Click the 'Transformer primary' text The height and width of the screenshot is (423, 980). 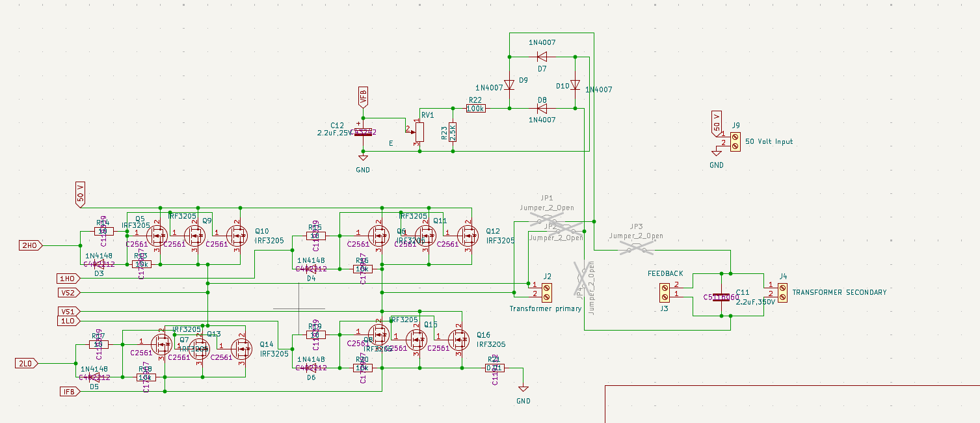point(545,308)
